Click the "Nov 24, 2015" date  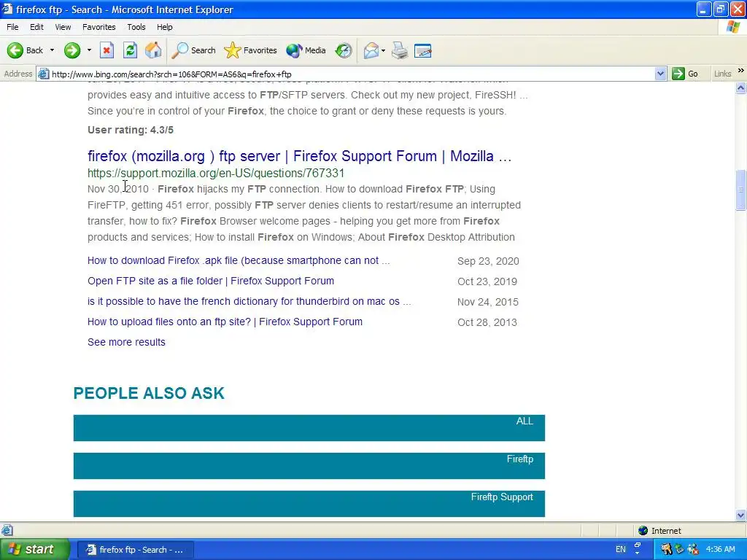(488, 302)
